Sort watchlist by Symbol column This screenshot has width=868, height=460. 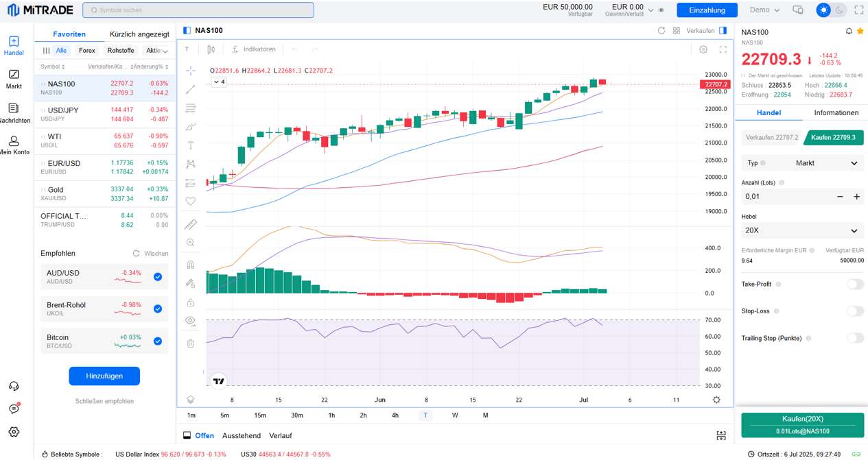[53, 66]
